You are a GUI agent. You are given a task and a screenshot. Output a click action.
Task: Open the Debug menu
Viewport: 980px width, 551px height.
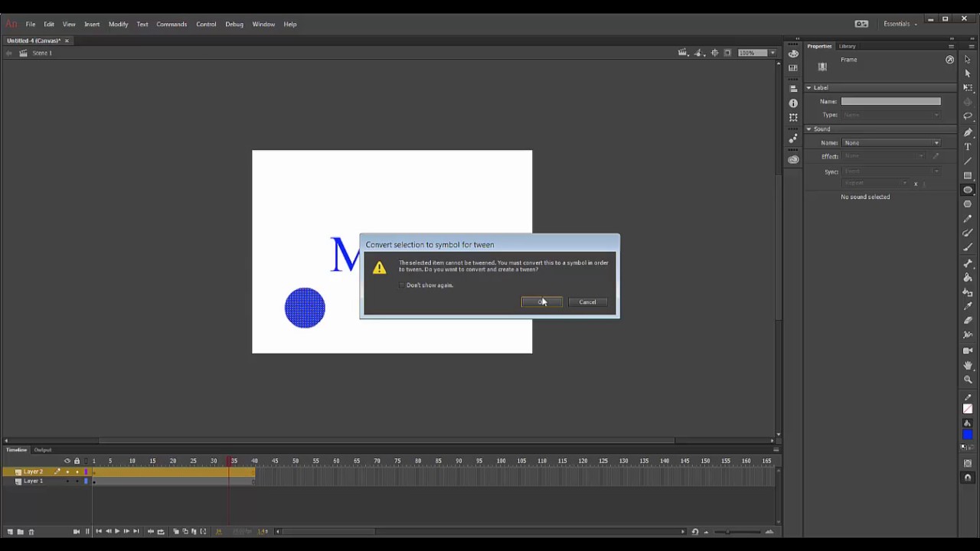pos(234,24)
